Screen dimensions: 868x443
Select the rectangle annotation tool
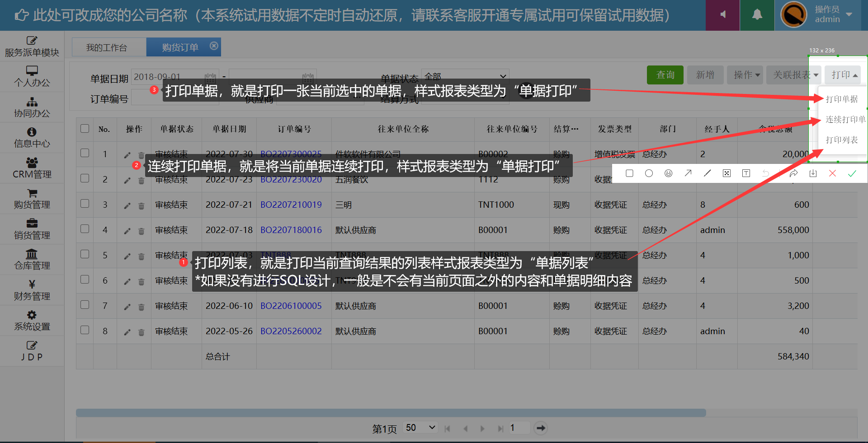pos(629,173)
